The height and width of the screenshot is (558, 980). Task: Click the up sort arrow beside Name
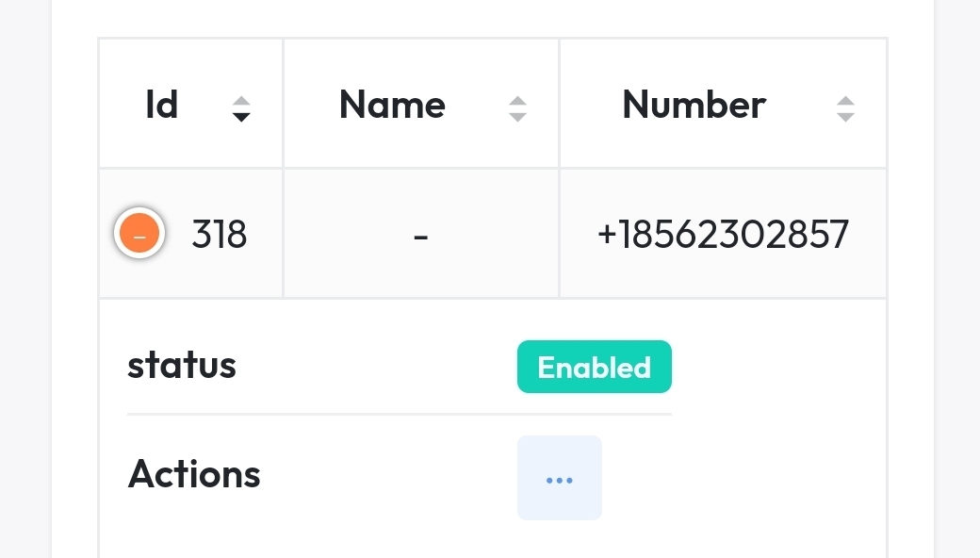[517, 103]
